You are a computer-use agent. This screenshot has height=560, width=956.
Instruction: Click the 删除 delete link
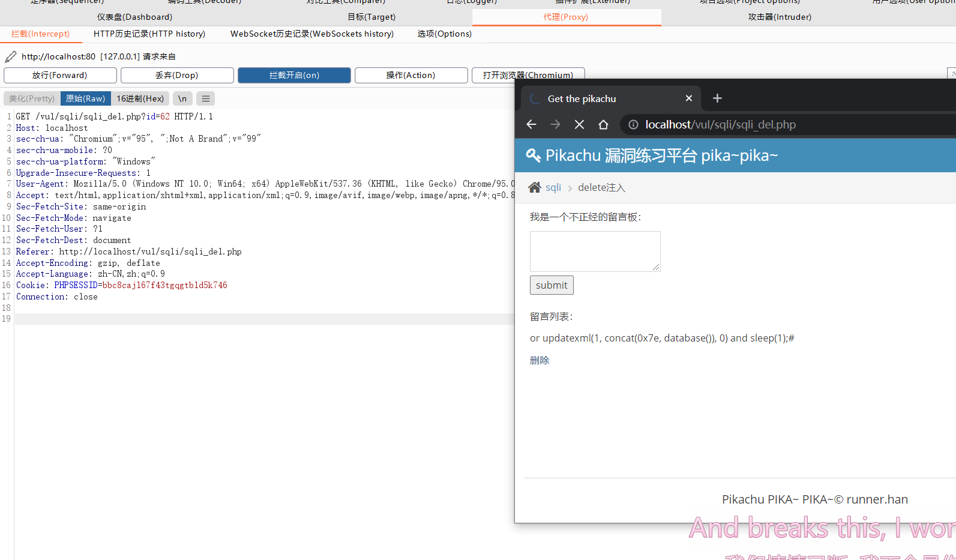pyautogui.click(x=540, y=360)
